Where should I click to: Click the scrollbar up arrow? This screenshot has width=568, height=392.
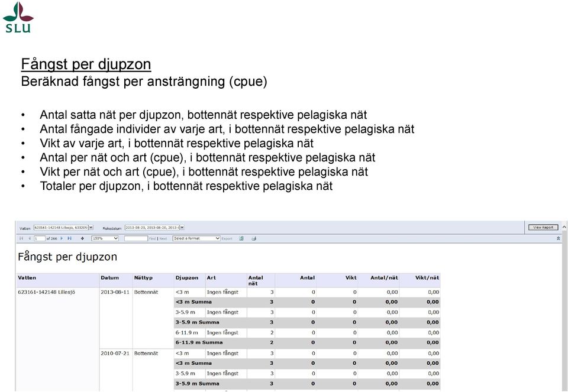coord(564,227)
